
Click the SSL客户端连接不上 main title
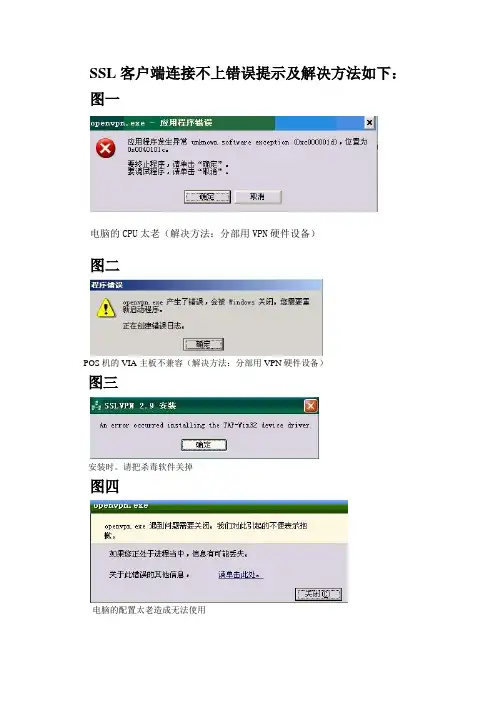[x=244, y=73]
